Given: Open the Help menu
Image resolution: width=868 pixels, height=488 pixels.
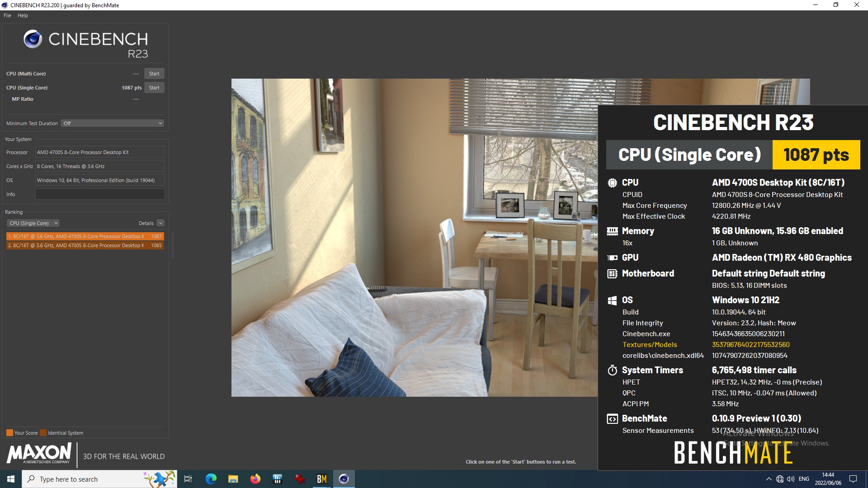Looking at the screenshot, I should (23, 15).
